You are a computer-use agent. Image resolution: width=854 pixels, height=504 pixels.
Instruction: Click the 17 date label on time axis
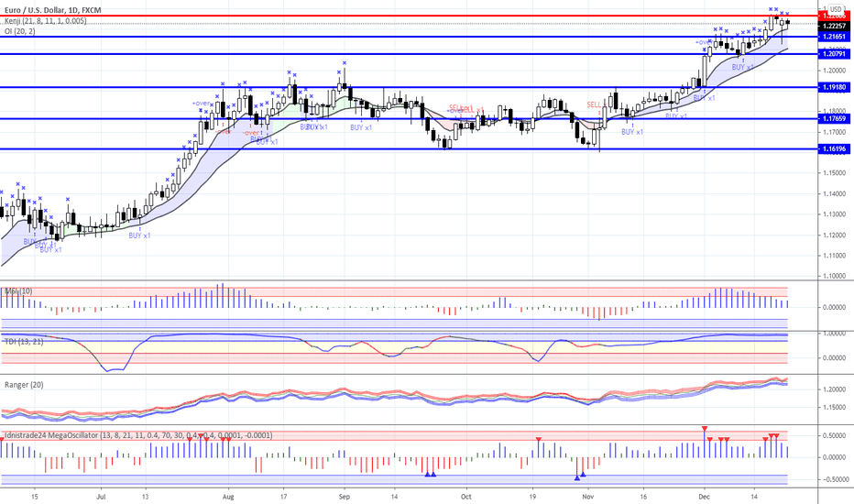point(284,497)
